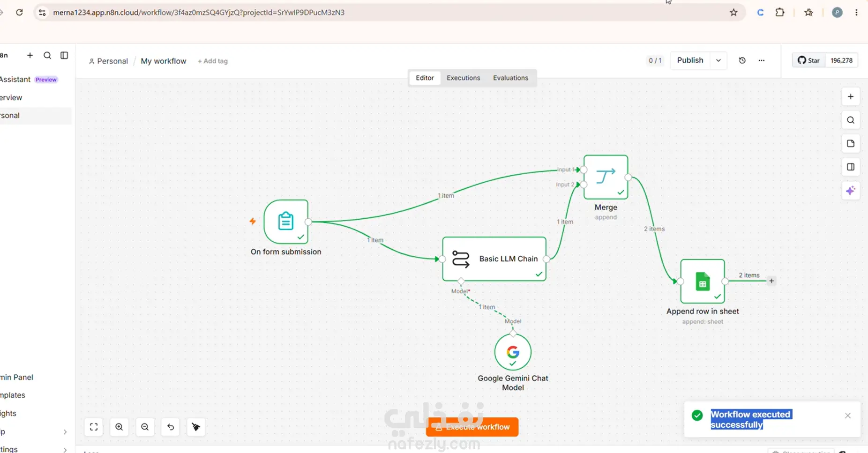Click the blue C extension icon
The width and height of the screenshot is (868, 453).
760,13
